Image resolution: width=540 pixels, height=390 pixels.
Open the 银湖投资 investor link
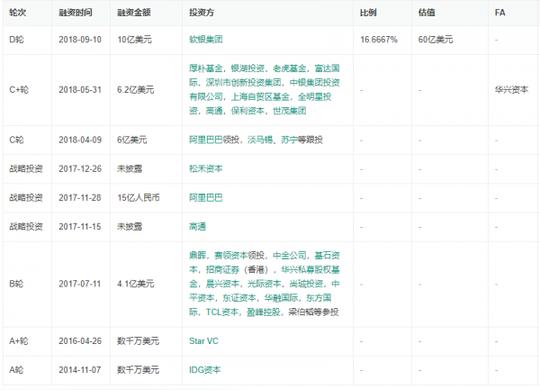(x=248, y=68)
